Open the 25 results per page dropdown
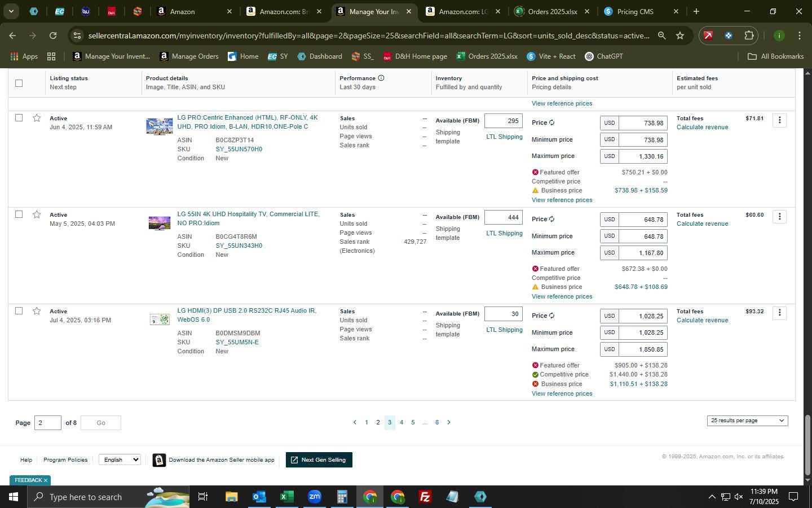The height and width of the screenshot is (508, 812). [x=747, y=421]
